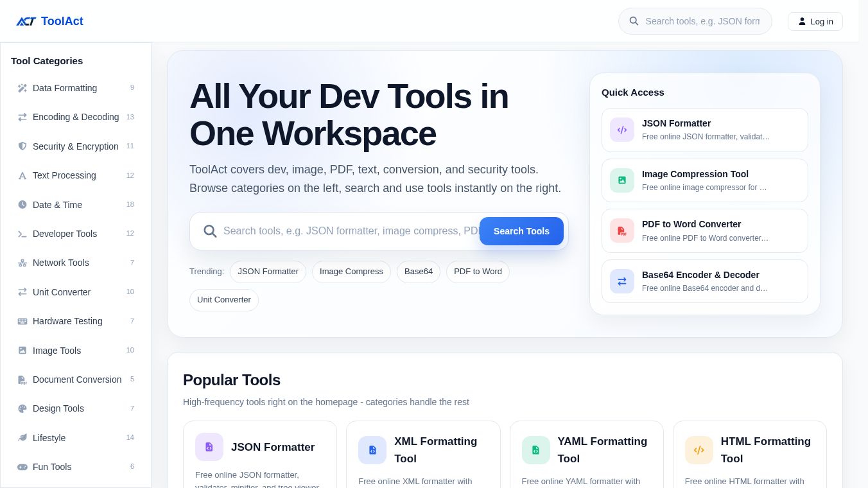Viewport: 868px width, 488px height.
Task: Click the Text Processing letter icon
Action: coord(22,175)
